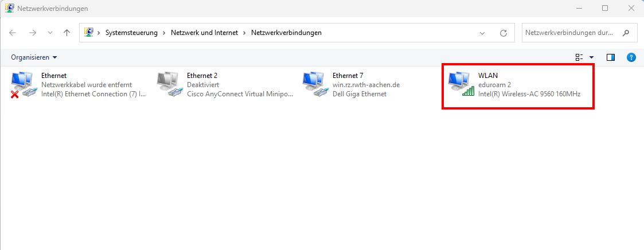This screenshot has width=644, height=250.
Task: Click the 'Deaktiviert' status text
Action: (203, 84)
